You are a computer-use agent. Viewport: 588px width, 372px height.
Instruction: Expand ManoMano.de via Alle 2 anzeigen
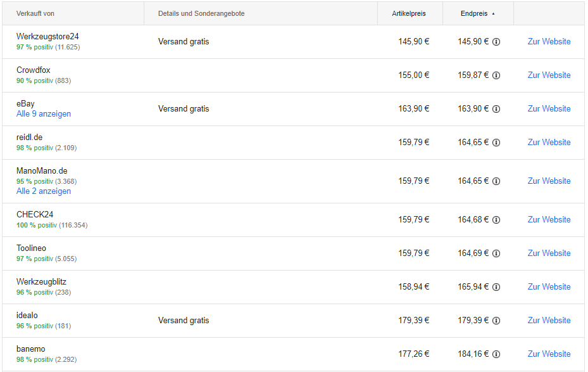click(x=44, y=191)
